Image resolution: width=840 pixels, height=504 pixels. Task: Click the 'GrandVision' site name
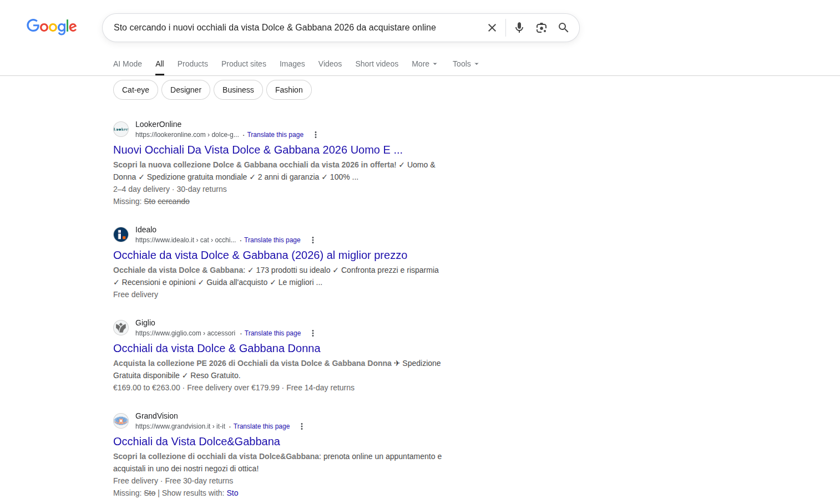click(x=156, y=416)
